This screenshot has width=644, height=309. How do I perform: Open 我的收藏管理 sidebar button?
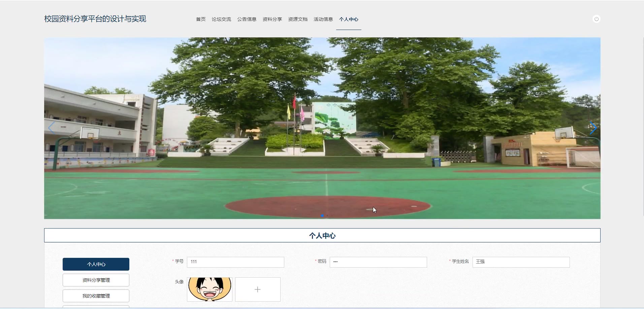click(x=96, y=296)
